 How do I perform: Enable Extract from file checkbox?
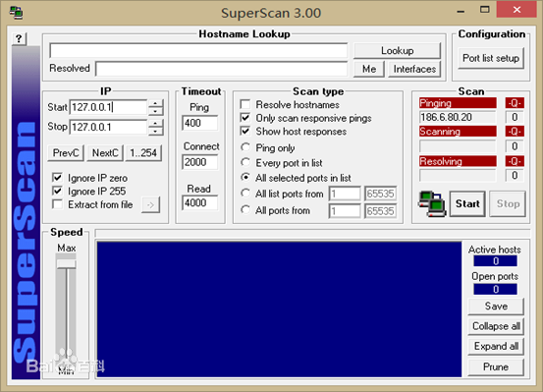tap(57, 204)
